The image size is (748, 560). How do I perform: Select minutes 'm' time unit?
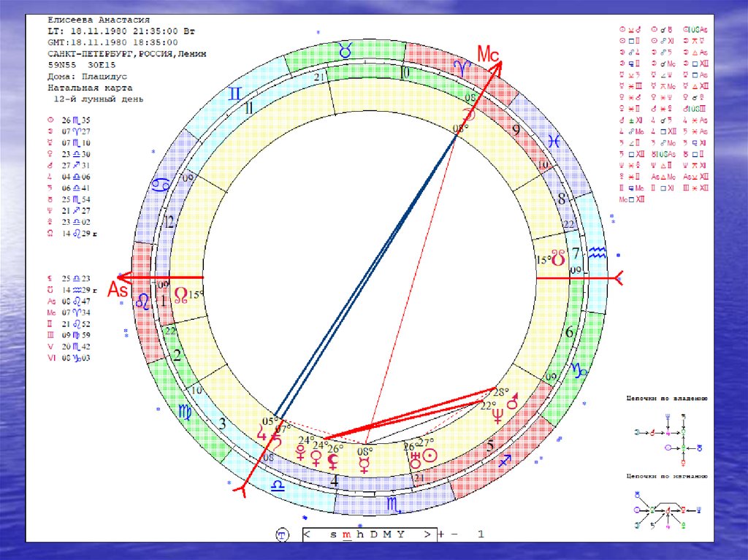pos(347,535)
